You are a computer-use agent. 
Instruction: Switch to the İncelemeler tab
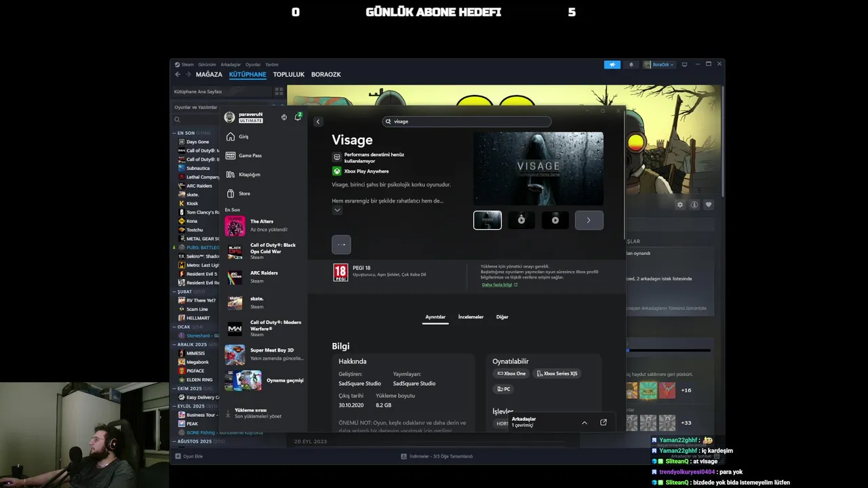[x=471, y=317]
